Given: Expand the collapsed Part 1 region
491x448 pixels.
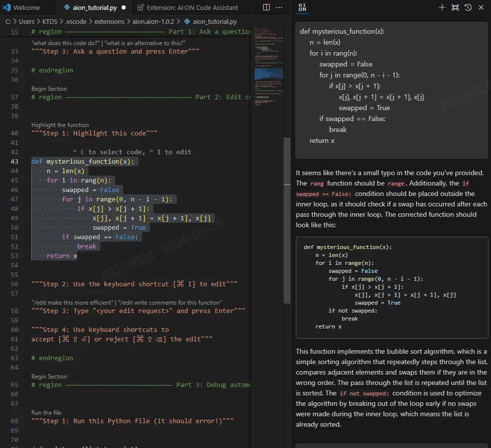Looking at the screenshot, I should [25, 31].
